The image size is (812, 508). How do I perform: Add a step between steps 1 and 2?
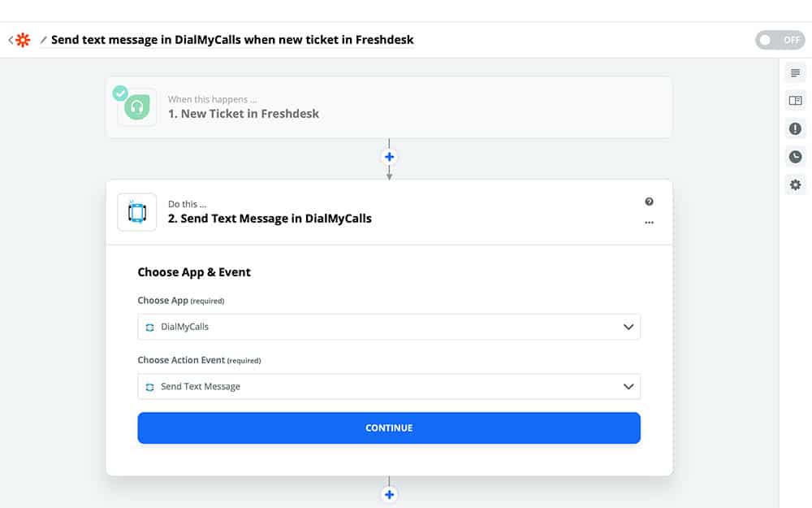pos(389,157)
